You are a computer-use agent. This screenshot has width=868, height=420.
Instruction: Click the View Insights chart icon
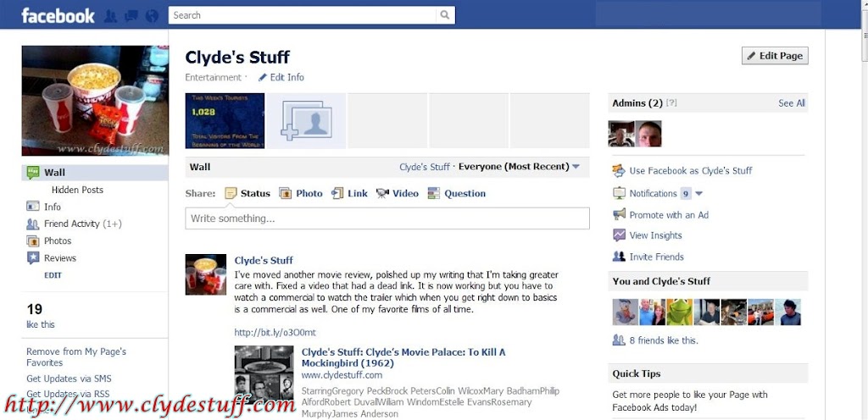click(x=619, y=235)
